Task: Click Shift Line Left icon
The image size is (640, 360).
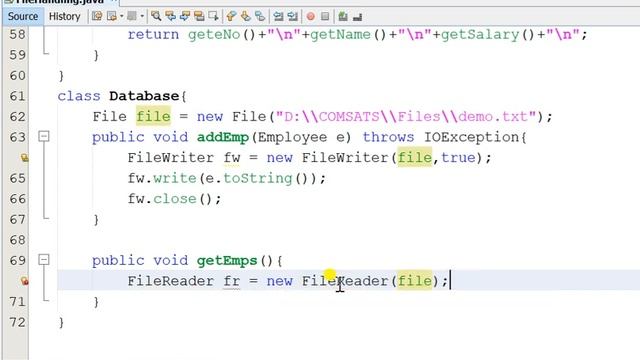Action: [x=278, y=16]
